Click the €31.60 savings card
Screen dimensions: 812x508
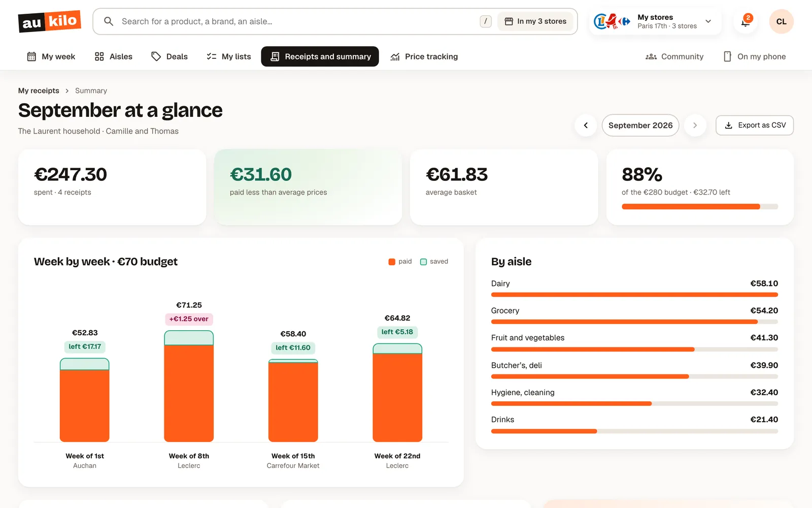(308, 187)
